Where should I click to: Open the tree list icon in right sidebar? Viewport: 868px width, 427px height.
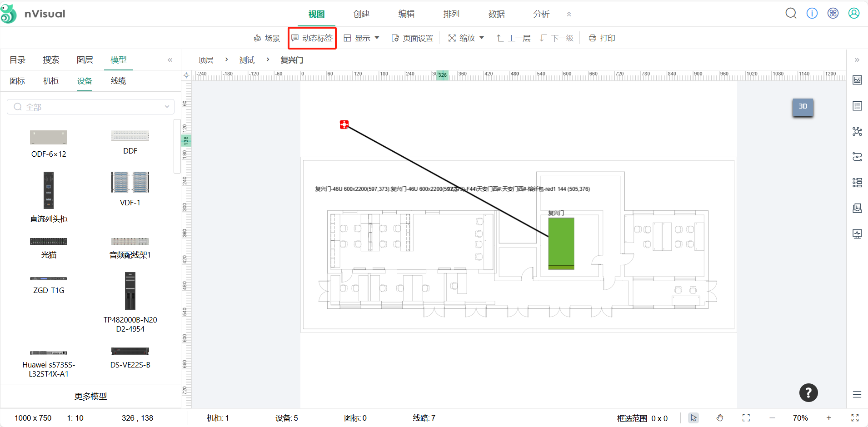coord(857,183)
